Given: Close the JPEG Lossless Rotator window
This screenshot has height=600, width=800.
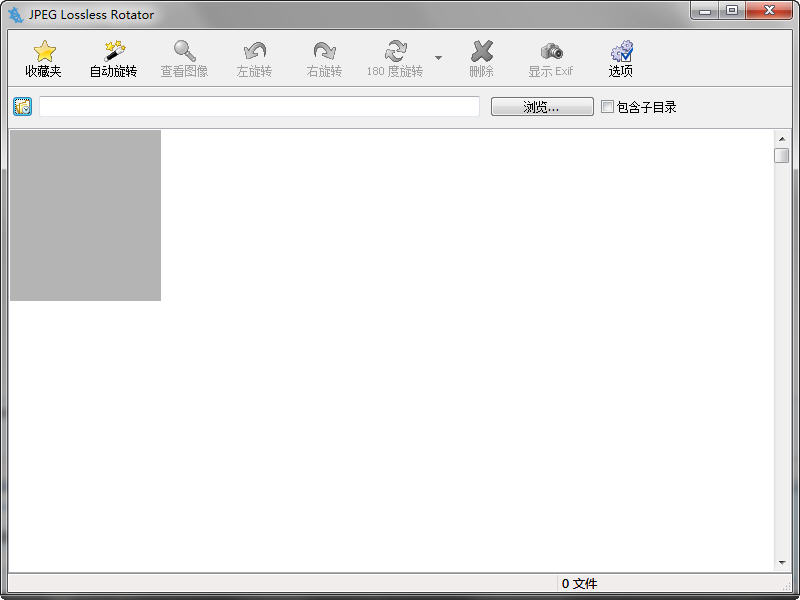Looking at the screenshot, I should click(769, 10).
